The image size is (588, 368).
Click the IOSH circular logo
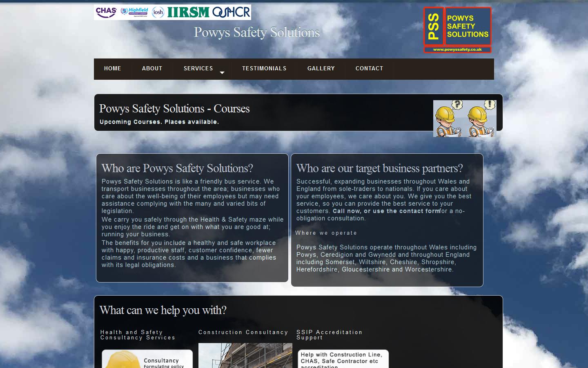[x=158, y=12]
